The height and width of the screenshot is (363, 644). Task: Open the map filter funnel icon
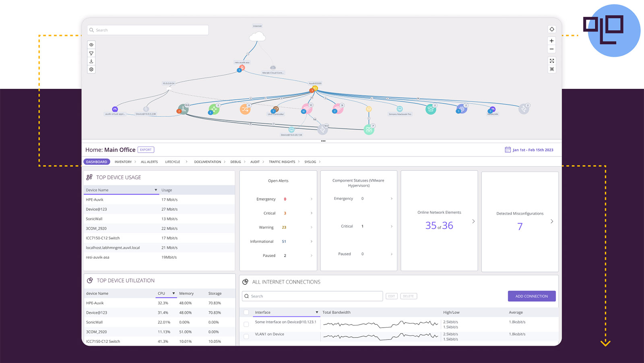pos(91,53)
